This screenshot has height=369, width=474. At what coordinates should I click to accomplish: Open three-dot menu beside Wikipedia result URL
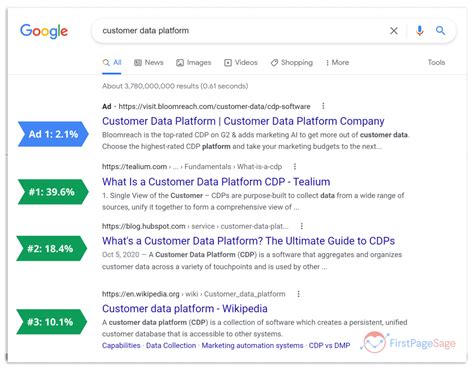pyautogui.click(x=298, y=294)
